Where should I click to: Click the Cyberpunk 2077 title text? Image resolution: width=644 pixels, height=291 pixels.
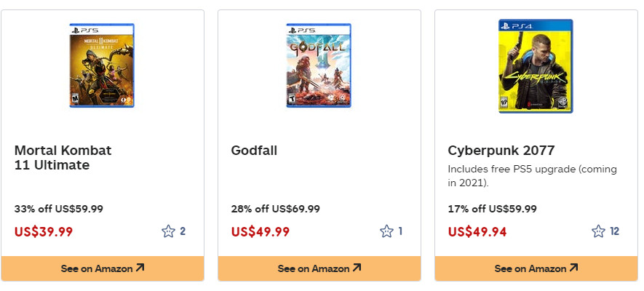tap(501, 151)
